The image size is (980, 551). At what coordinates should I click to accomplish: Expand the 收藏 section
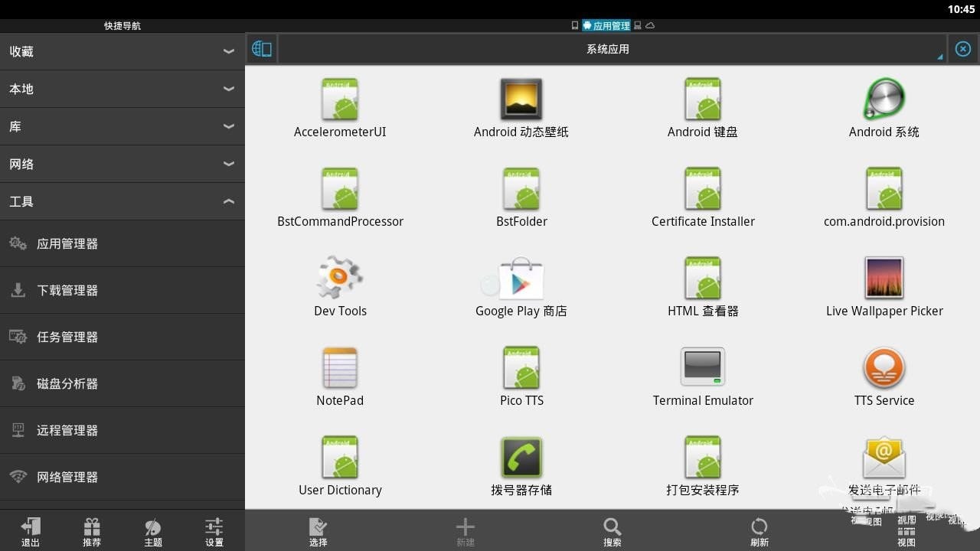coord(122,51)
